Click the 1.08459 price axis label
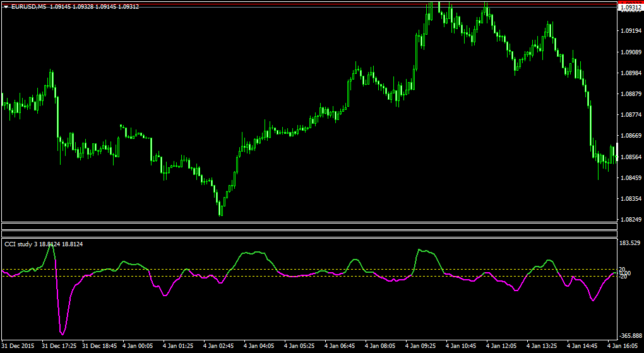Viewport: 644px width, 353px height. pyautogui.click(x=631, y=178)
